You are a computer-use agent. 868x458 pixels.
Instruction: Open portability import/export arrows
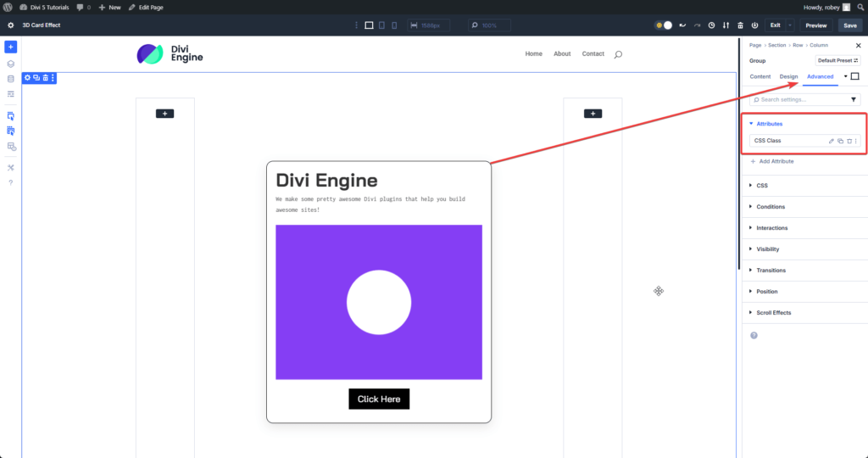pyautogui.click(x=726, y=25)
